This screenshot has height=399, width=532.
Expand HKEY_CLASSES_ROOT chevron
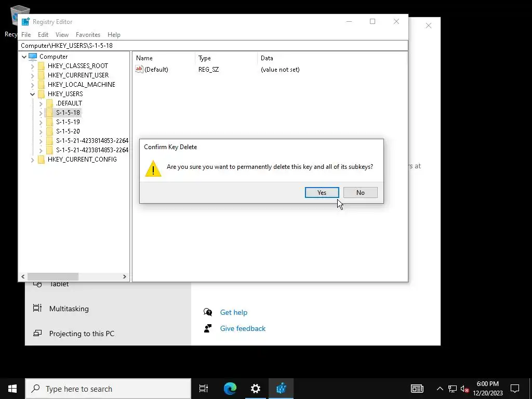point(33,66)
